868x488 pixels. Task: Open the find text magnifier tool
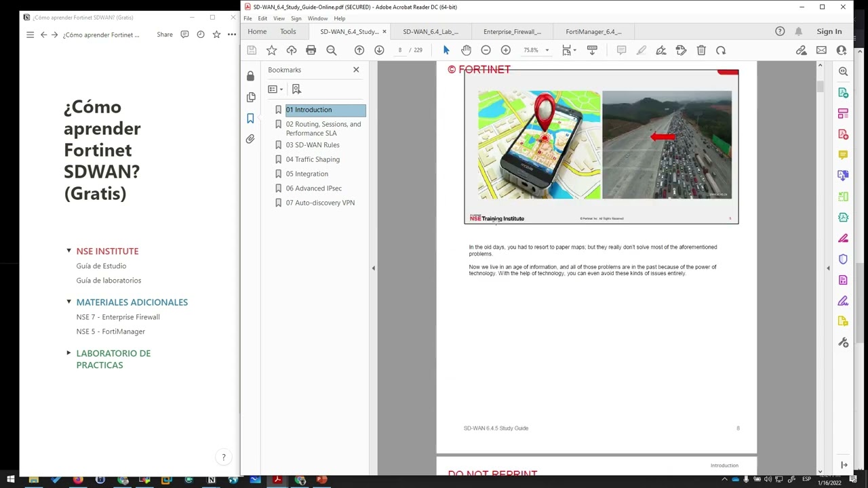(332, 50)
